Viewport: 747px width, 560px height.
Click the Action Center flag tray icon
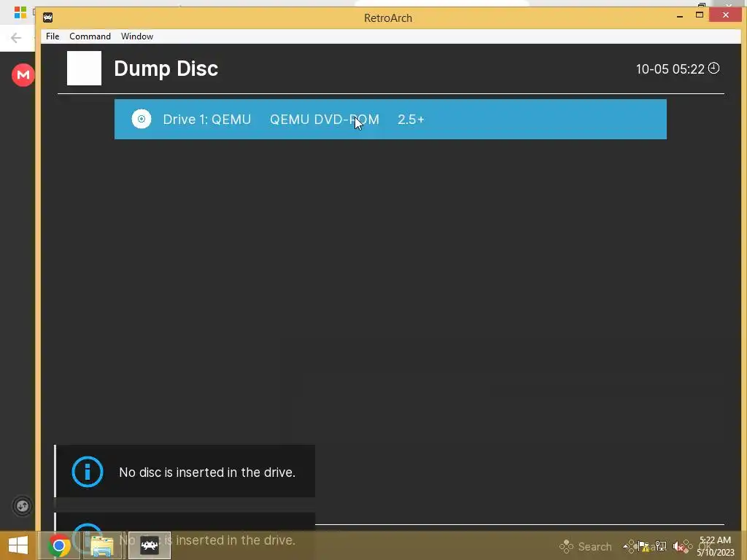pyautogui.click(x=643, y=546)
